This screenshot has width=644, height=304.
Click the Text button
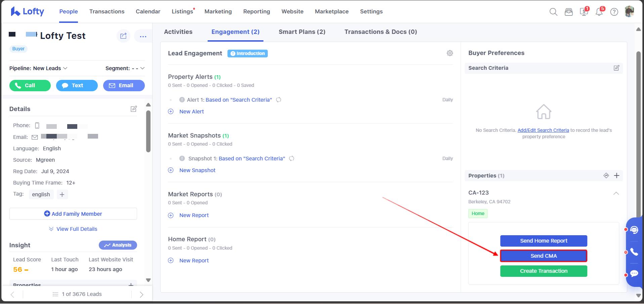77,86
